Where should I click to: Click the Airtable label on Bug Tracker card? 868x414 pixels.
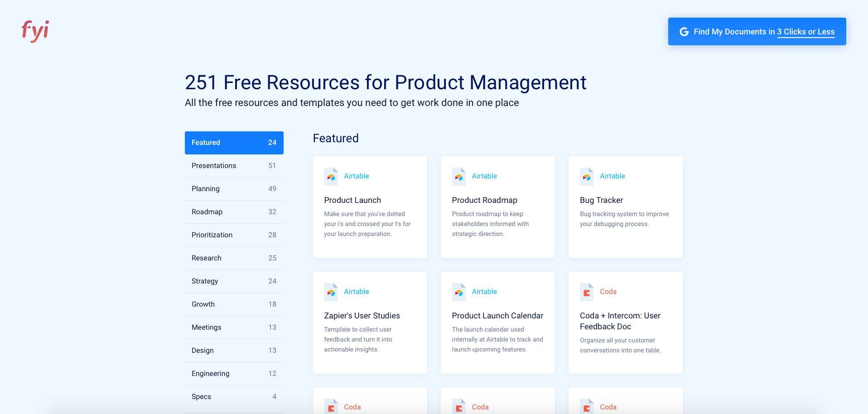click(612, 176)
